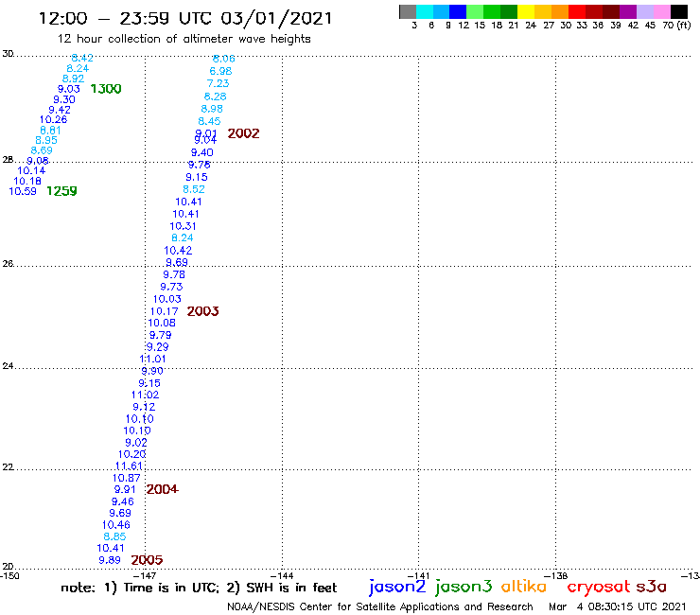
Task: Click the cryosat satellite legend label
Action: click(x=599, y=588)
